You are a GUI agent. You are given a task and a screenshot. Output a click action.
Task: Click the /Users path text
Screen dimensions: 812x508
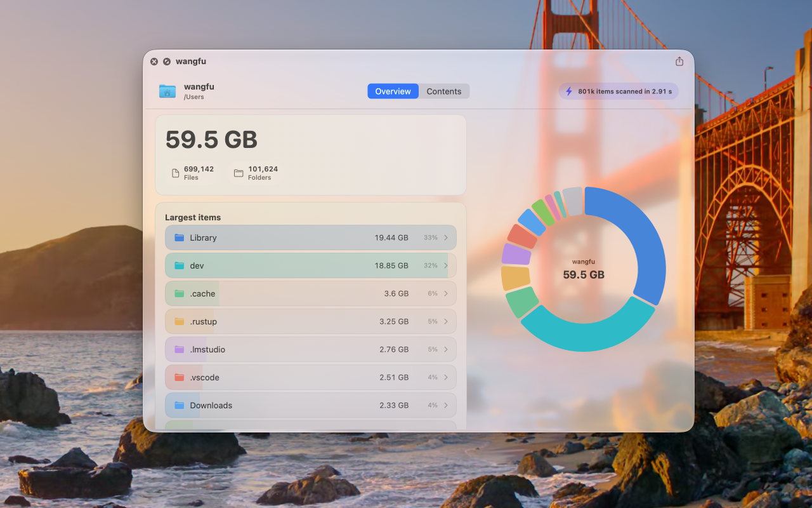[x=194, y=97]
